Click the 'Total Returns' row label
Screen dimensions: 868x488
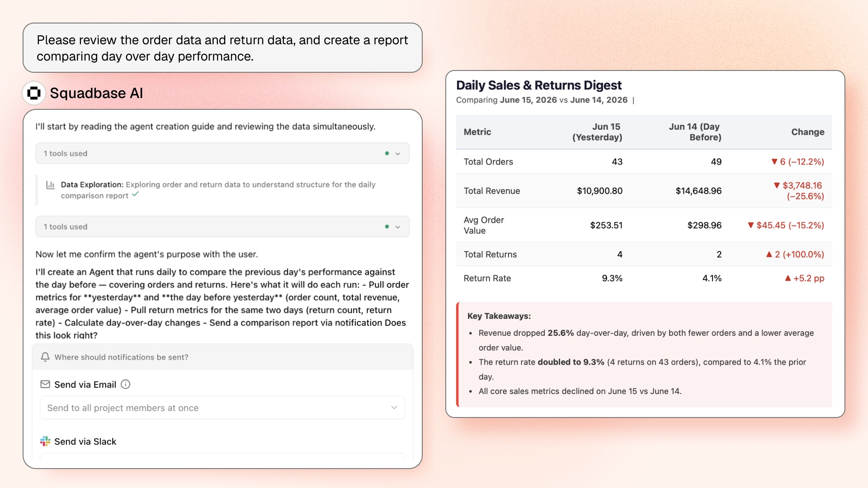tap(490, 254)
